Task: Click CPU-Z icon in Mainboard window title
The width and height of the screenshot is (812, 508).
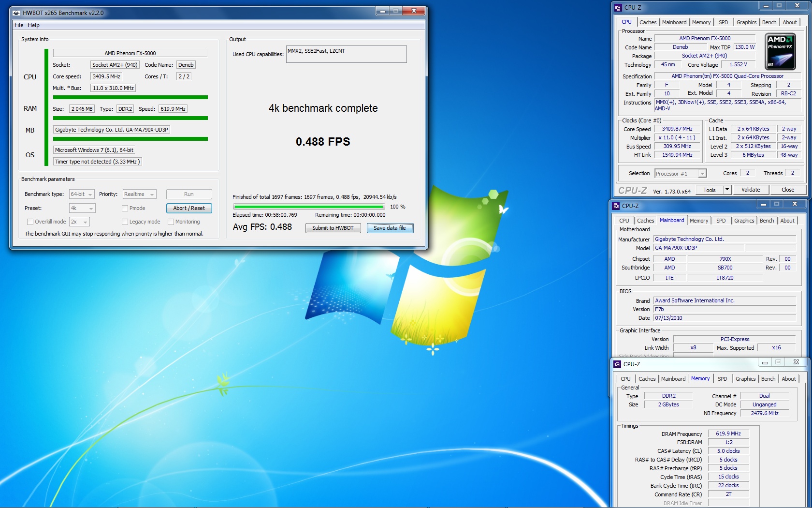Action: [x=616, y=206]
